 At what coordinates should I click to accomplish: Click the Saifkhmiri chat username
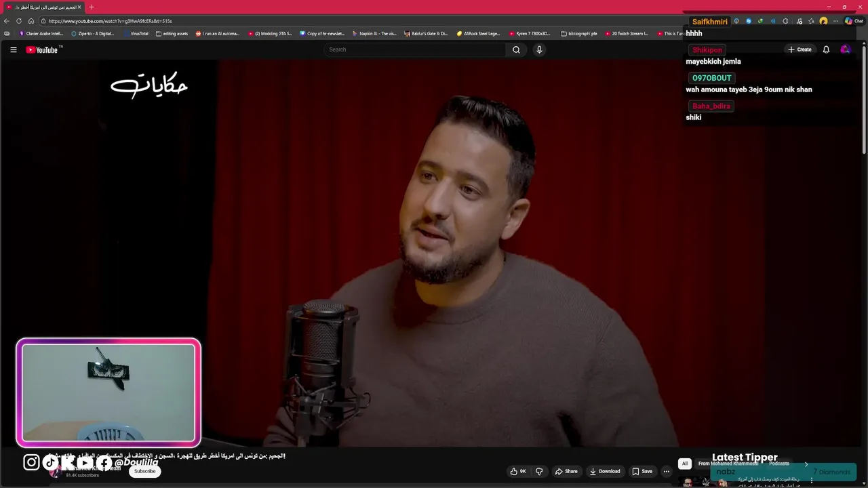tap(710, 22)
